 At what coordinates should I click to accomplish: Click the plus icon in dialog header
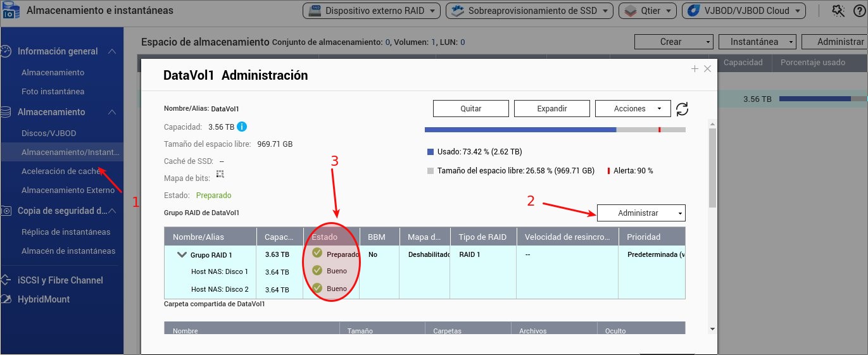[x=695, y=68]
